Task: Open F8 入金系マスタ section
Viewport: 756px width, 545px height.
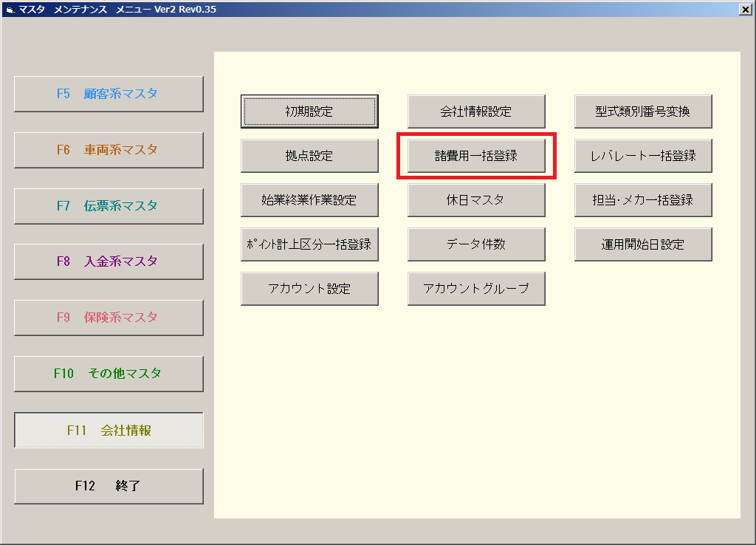Action: coord(109,261)
